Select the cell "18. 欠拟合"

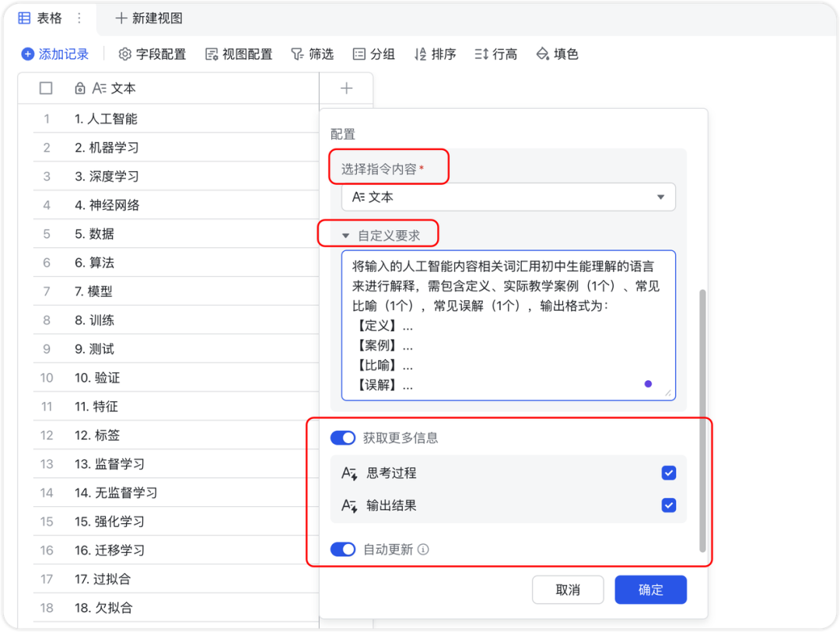[x=176, y=608]
